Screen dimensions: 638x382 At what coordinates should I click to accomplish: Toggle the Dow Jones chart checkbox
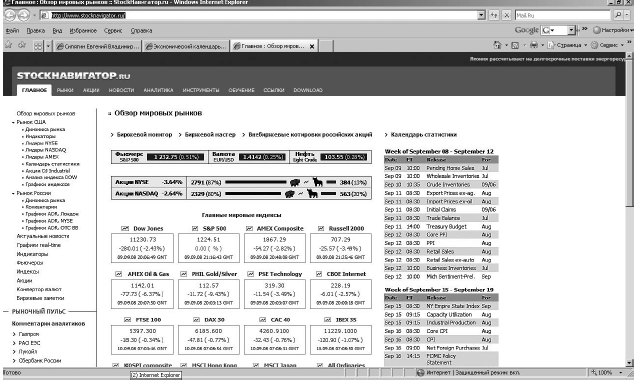pyautogui.click(x=125, y=229)
